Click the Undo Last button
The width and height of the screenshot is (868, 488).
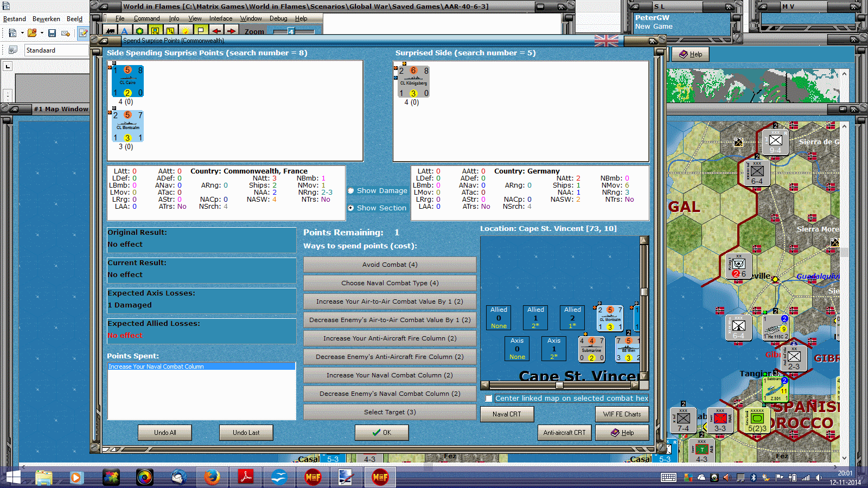pos(246,433)
